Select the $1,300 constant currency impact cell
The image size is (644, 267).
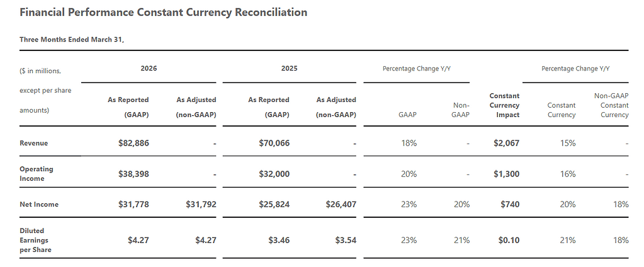tap(506, 174)
